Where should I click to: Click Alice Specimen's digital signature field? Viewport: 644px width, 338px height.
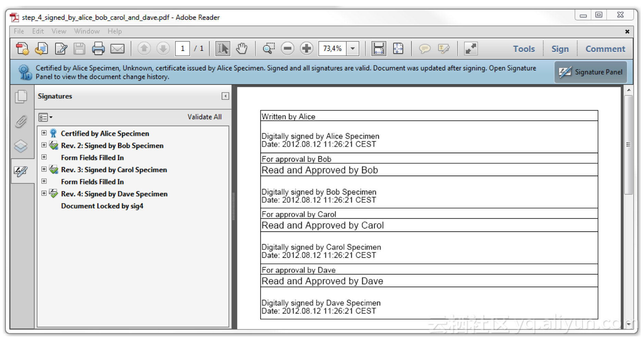point(429,137)
